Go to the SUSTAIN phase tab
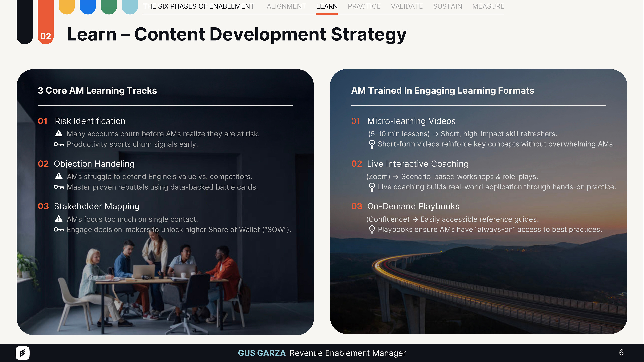Viewport: 644px width, 362px height. tap(447, 6)
